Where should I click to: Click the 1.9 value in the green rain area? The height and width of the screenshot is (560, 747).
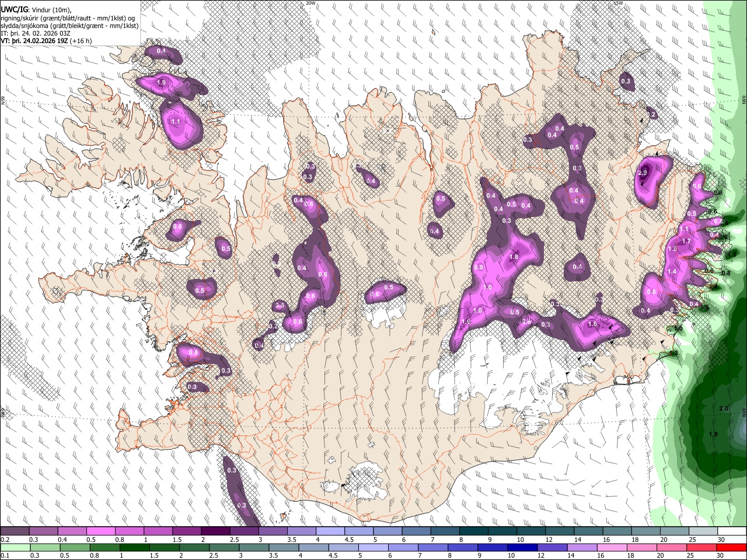(x=713, y=435)
